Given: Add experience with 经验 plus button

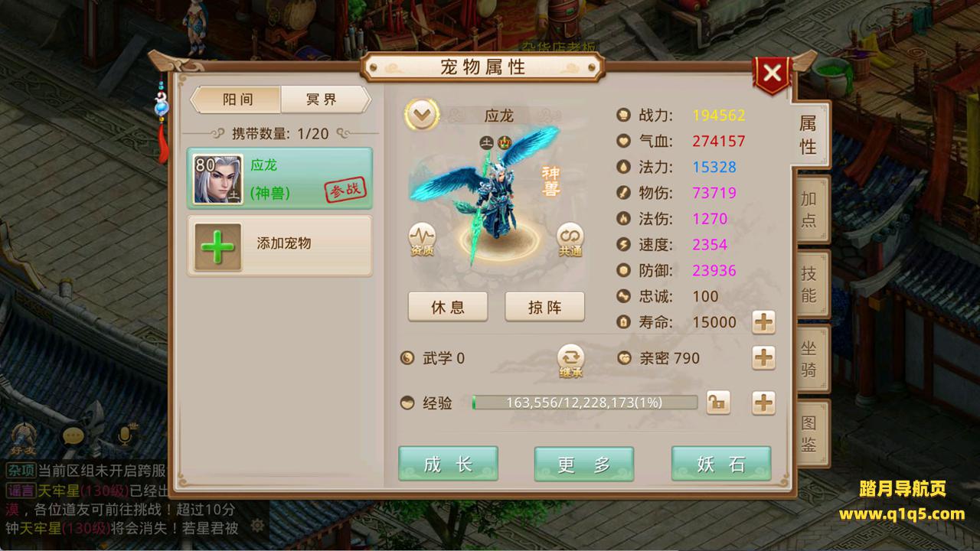Looking at the screenshot, I should tap(763, 403).
